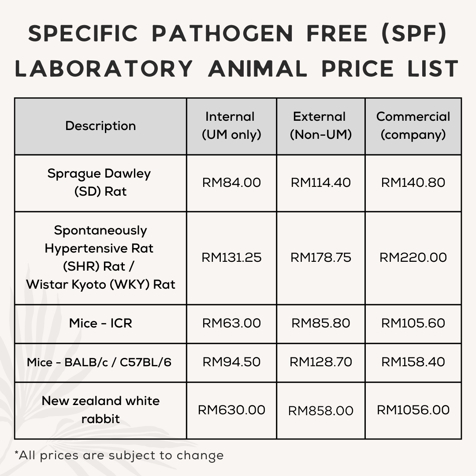476x476 pixels.
Task: Select the Mice - BALB/c / C57BL/6 label
Action: (x=99, y=362)
